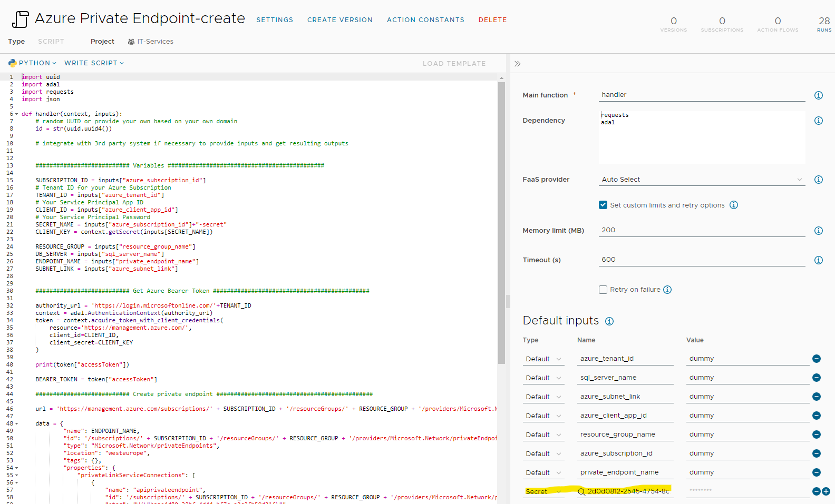
Task: Click the scroll-up arrow of the code editor
Action: coord(501,77)
